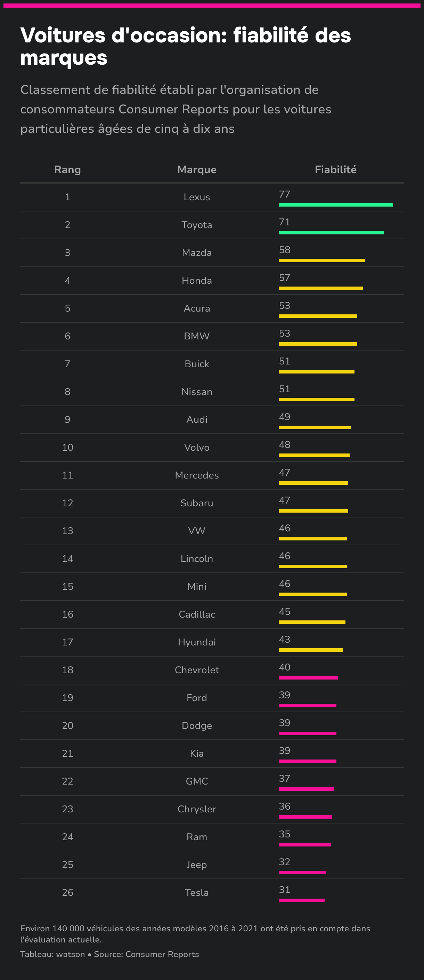Viewport: 424px width, 980px height.
Task: Click Mazda's yellow reliability bar
Action: [321, 260]
